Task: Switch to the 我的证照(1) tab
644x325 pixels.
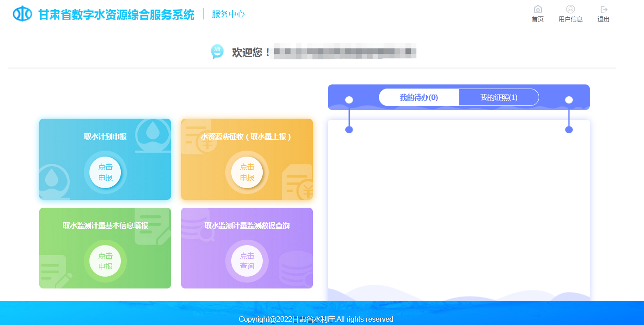Action: (x=499, y=97)
